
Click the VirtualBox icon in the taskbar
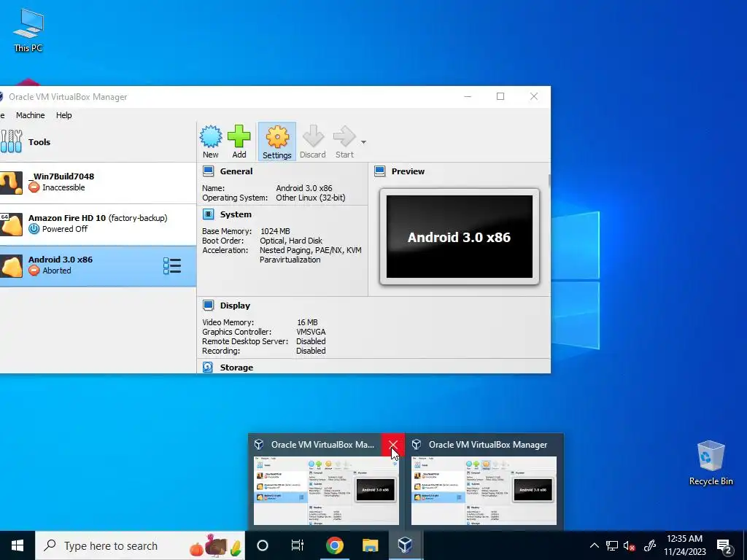point(405,545)
